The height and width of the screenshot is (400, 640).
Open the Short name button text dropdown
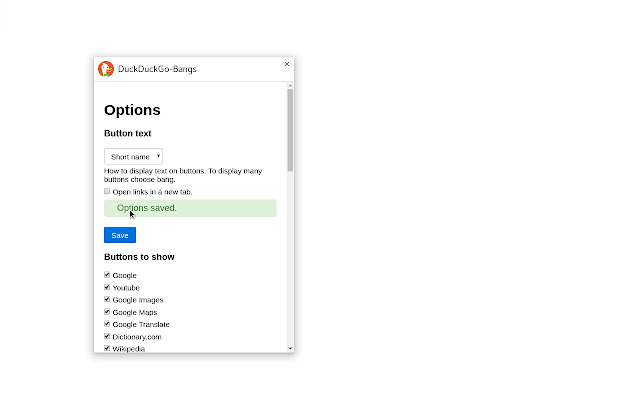click(133, 157)
